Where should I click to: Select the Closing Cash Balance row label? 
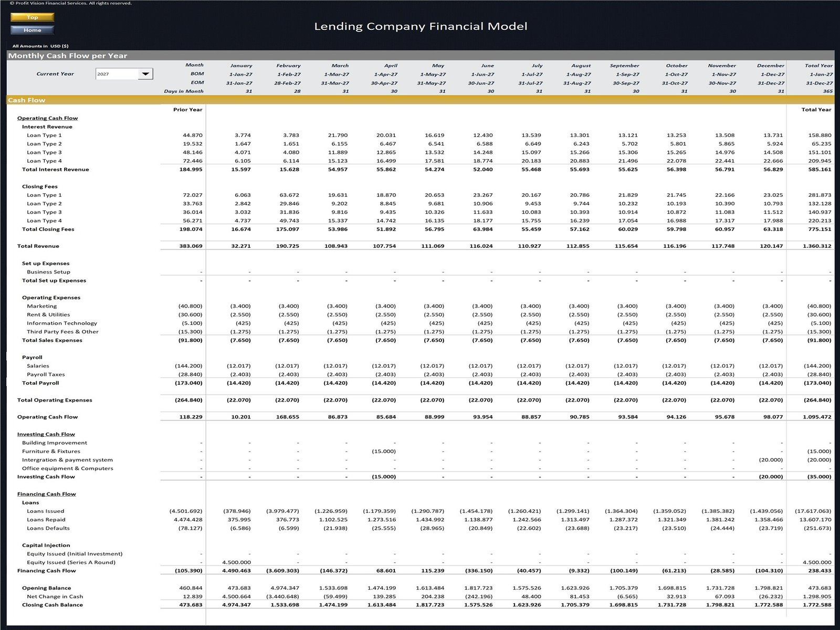52,605
